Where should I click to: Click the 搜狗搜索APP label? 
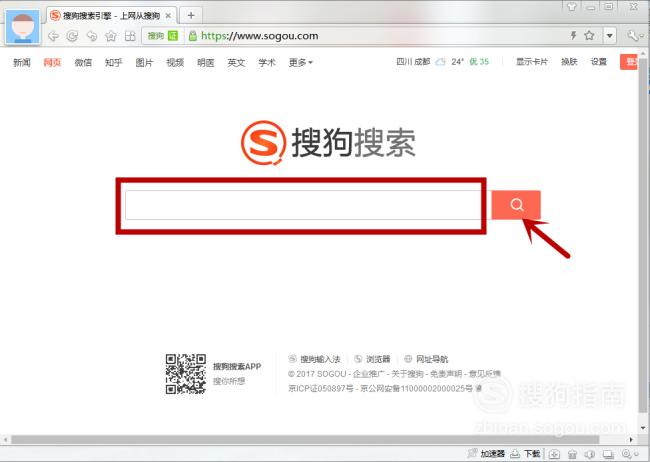coord(237,367)
